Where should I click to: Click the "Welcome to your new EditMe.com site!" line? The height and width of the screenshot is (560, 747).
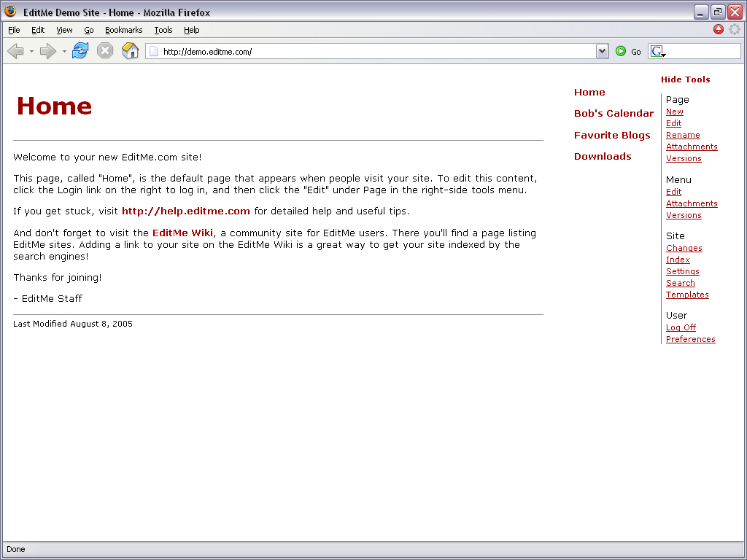[107, 157]
